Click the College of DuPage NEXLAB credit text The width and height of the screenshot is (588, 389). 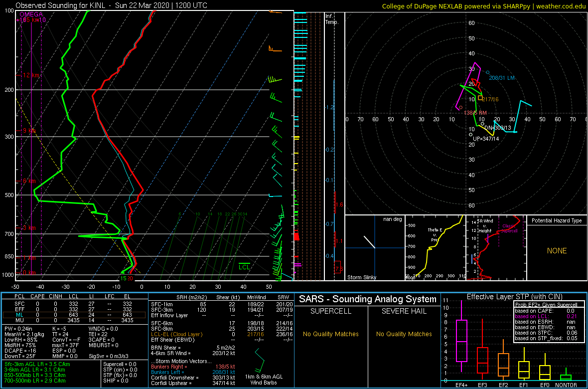[x=483, y=6]
